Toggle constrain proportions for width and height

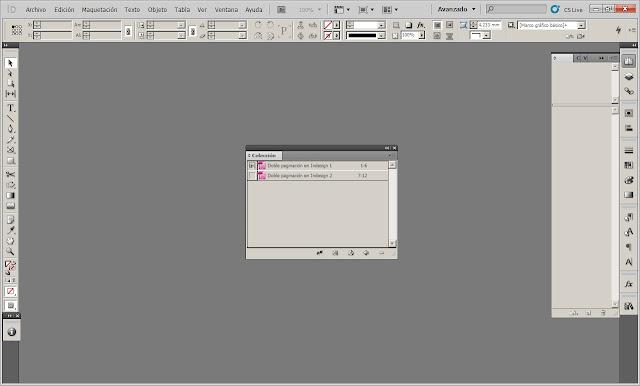pyautogui.click(x=128, y=31)
